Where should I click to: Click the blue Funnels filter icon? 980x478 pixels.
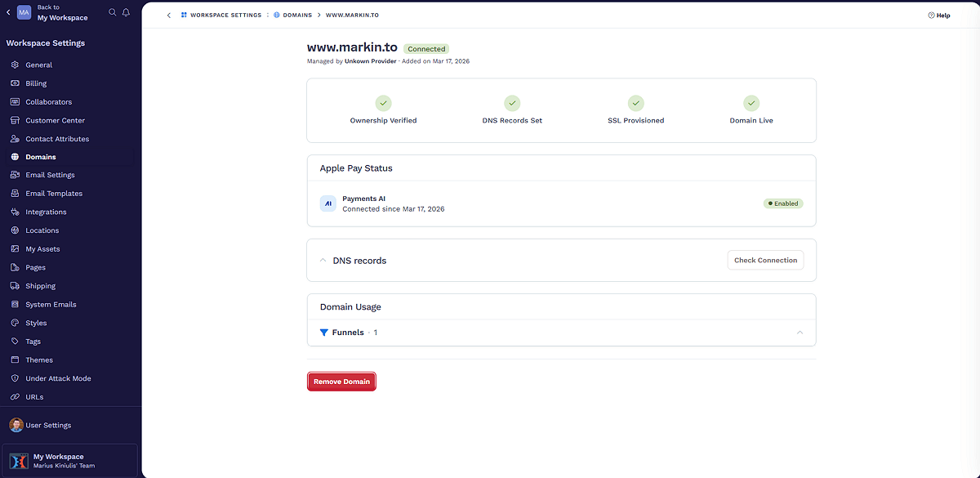(x=324, y=333)
